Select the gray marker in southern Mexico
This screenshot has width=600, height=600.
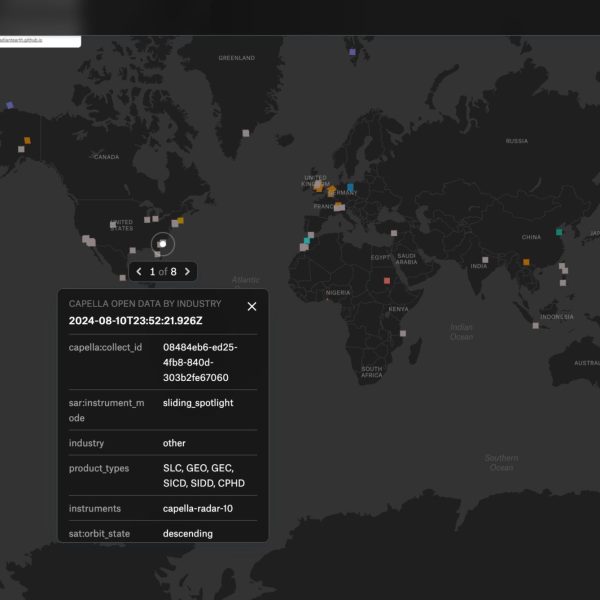[122, 278]
